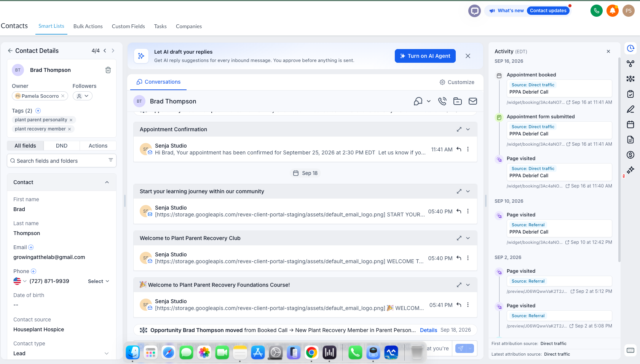Screen dimensions: 640x364
Task: Open the send button options arrow
Action: (470, 348)
